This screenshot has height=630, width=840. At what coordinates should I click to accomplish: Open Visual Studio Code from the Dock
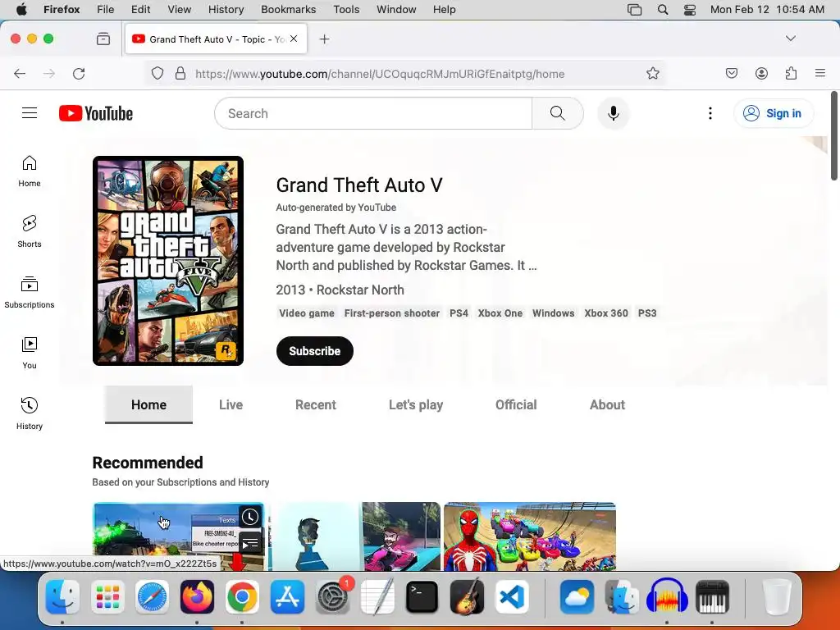(512, 597)
